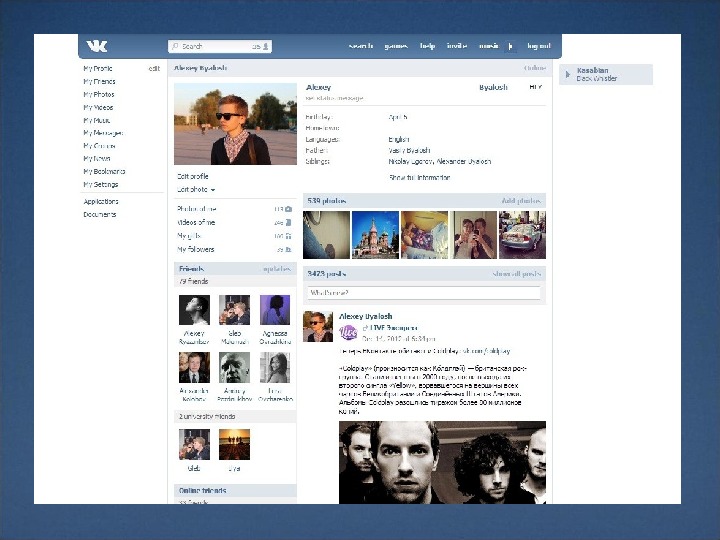Viewport: 720px width, 540px height.
Task: Go to My Profile
Action: (x=98, y=68)
